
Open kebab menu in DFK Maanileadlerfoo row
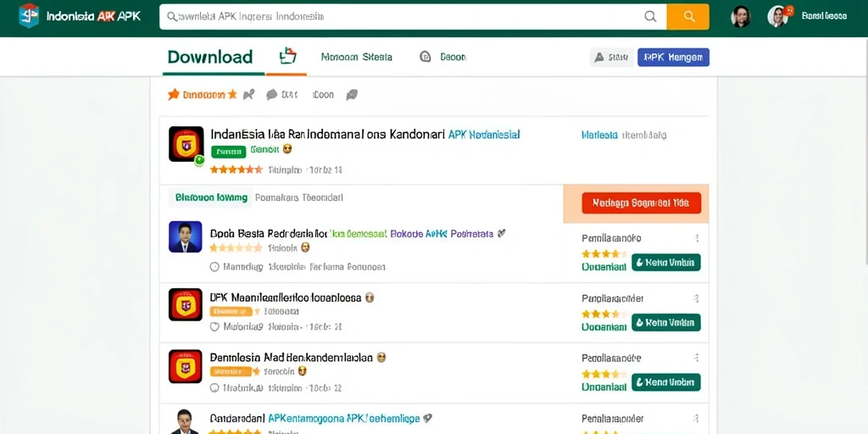(697, 299)
